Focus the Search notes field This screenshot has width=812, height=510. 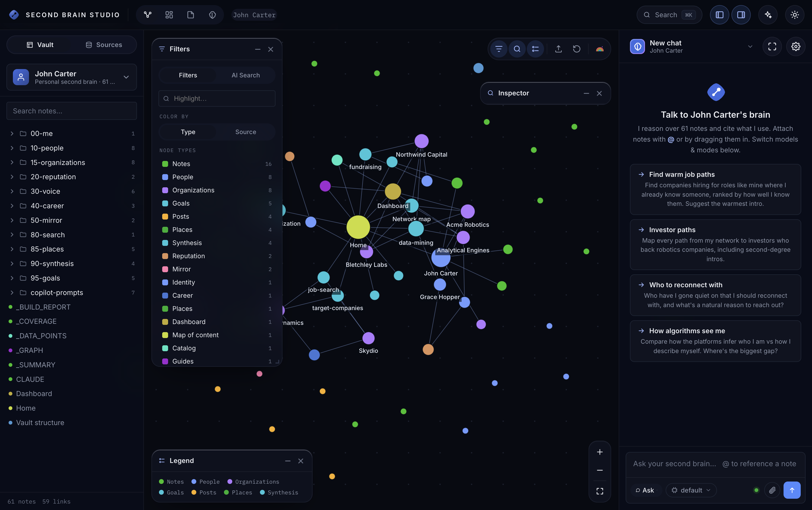coord(71,111)
